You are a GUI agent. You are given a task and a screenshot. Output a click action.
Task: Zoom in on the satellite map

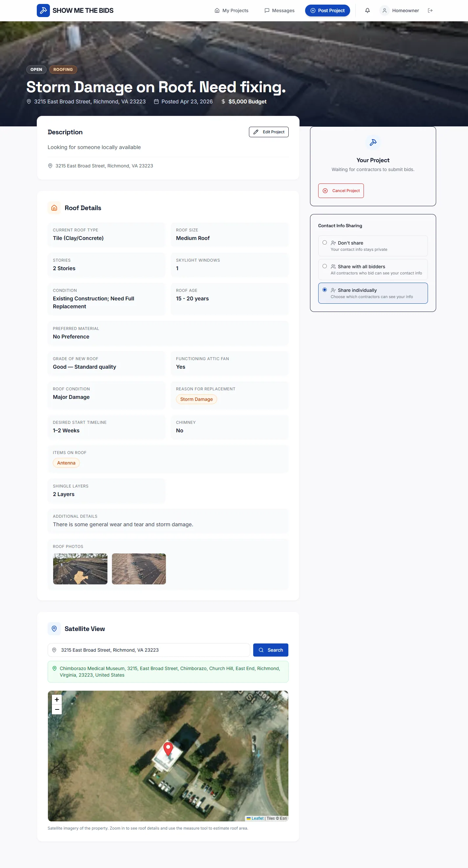pyautogui.click(x=57, y=700)
